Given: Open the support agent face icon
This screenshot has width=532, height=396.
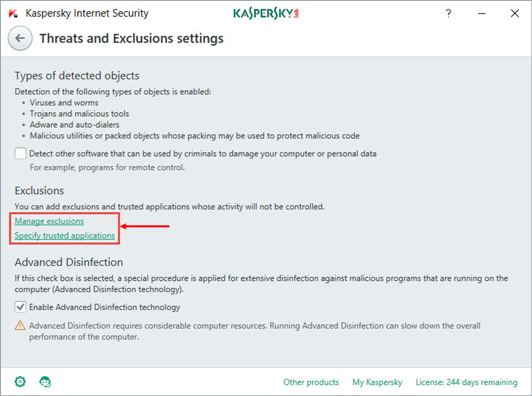Looking at the screenshot, I should 45,382.
